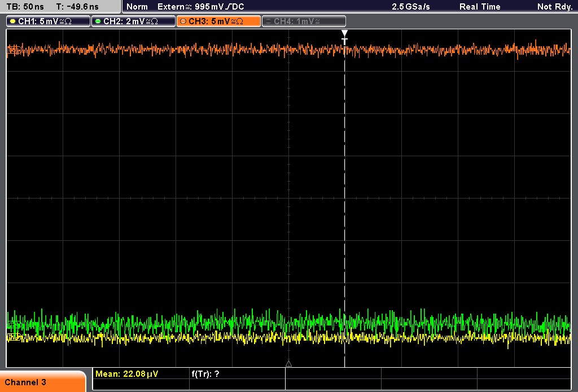578x392 pixels.
Task: Select the CH3: 5 mV channel tab
Action: point(218,21)
